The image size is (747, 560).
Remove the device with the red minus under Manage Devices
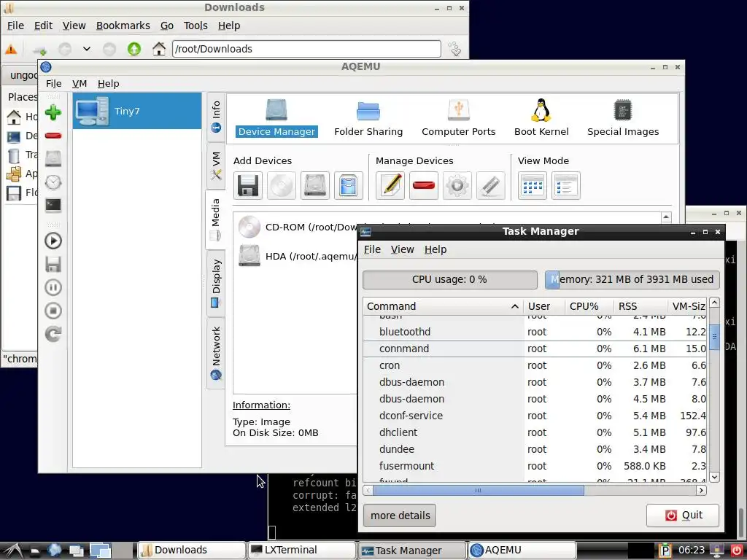point(424,185)
